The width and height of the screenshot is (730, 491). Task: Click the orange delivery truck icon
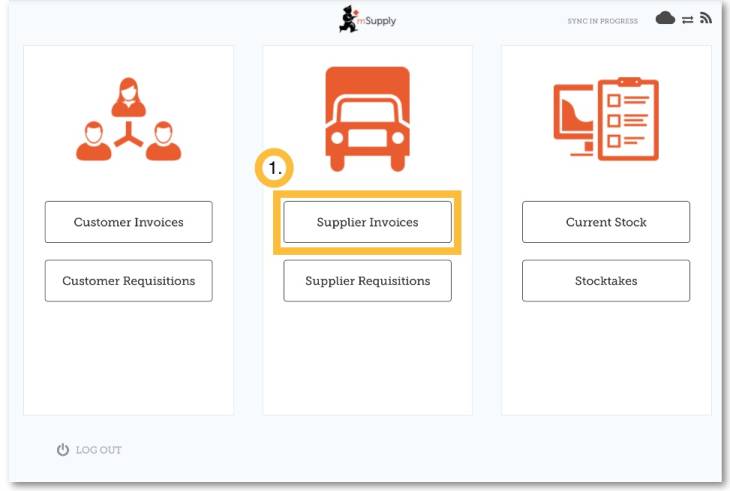pos(367,118)
